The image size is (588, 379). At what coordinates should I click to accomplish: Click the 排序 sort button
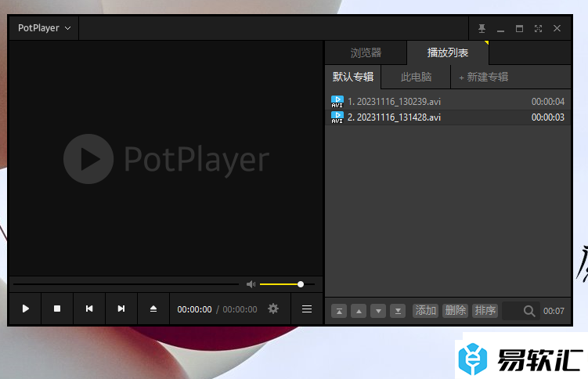(485, 311)
